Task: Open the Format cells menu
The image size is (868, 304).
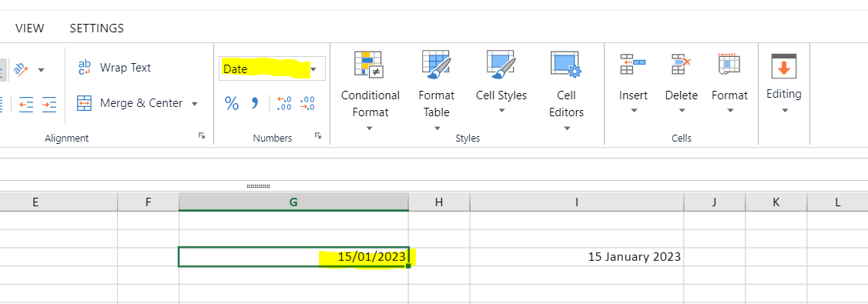Action: pos(729,83)
